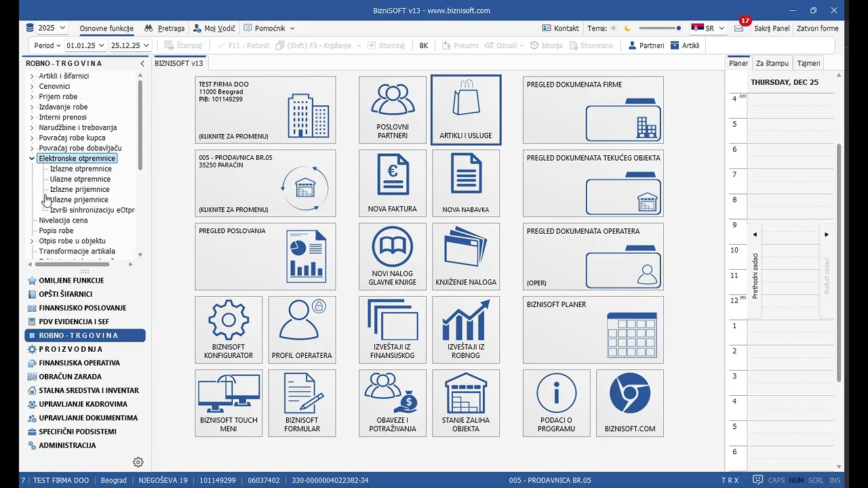Open Pregled Poslovanja report tile
This screenshot has width=868, height=488.
(265, 256)
